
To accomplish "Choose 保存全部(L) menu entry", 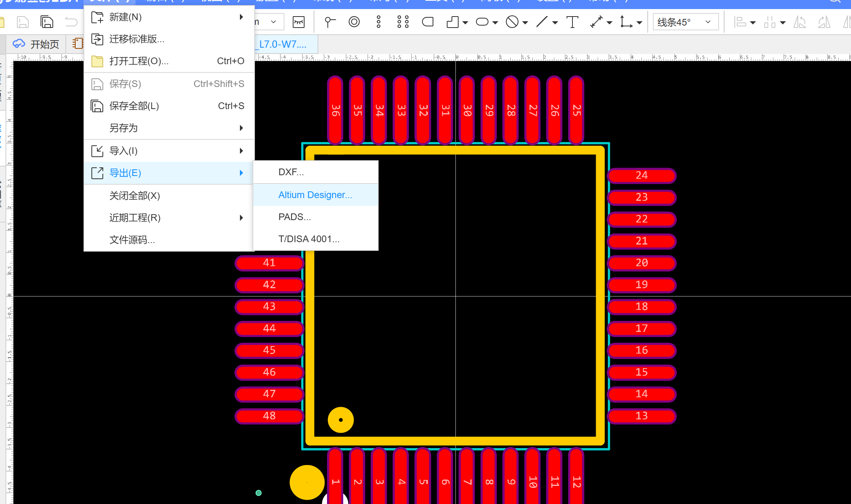I will (169, 106).
